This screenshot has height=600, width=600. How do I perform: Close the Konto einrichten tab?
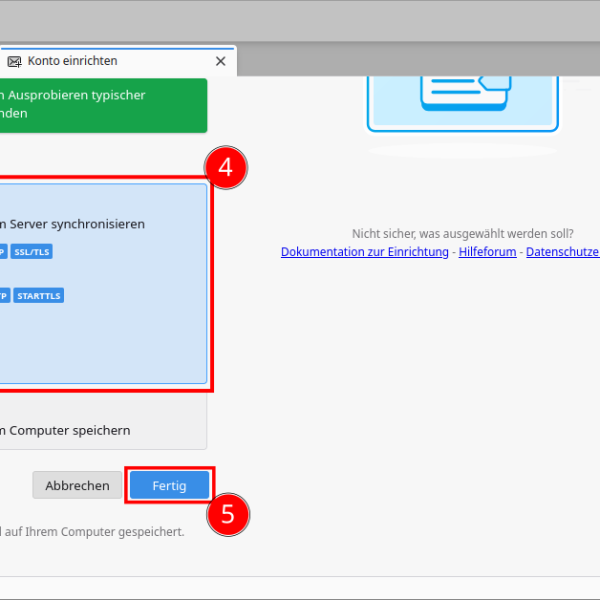(x=221, y=61)
